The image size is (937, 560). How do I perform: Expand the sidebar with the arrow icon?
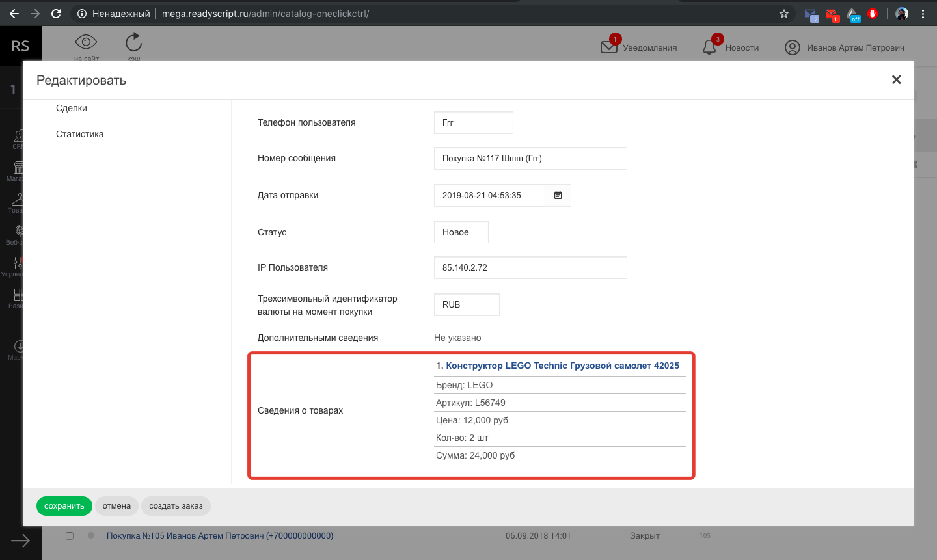[x=20, y=540]
